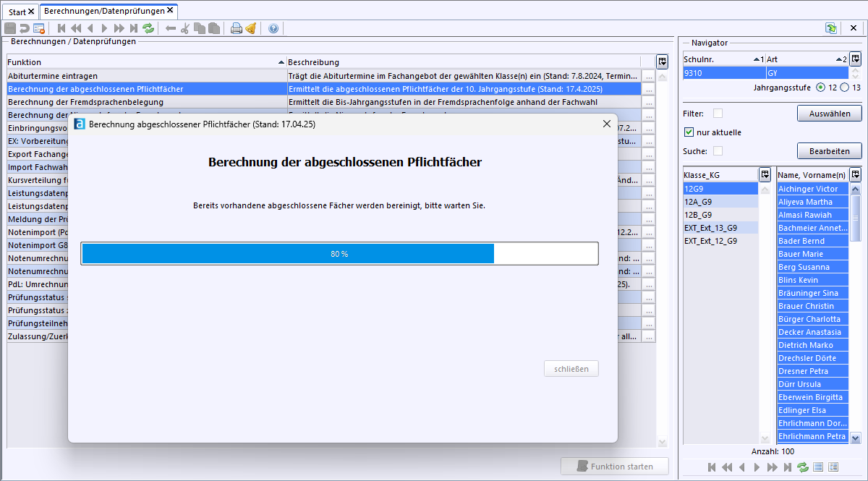Click the green refresh icon below student list

803,467
